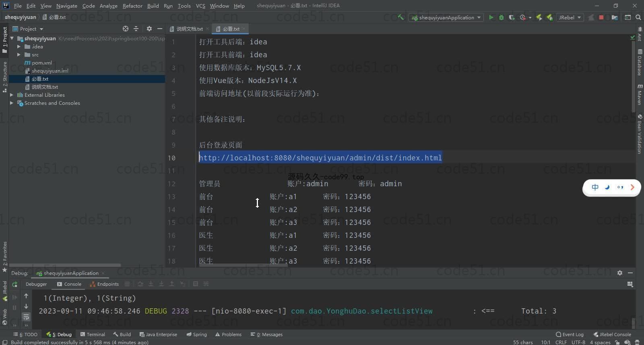Open the JRebel dropdown in toolbar
The width and height of the screenshot is (644, 345).
point(570,17)
